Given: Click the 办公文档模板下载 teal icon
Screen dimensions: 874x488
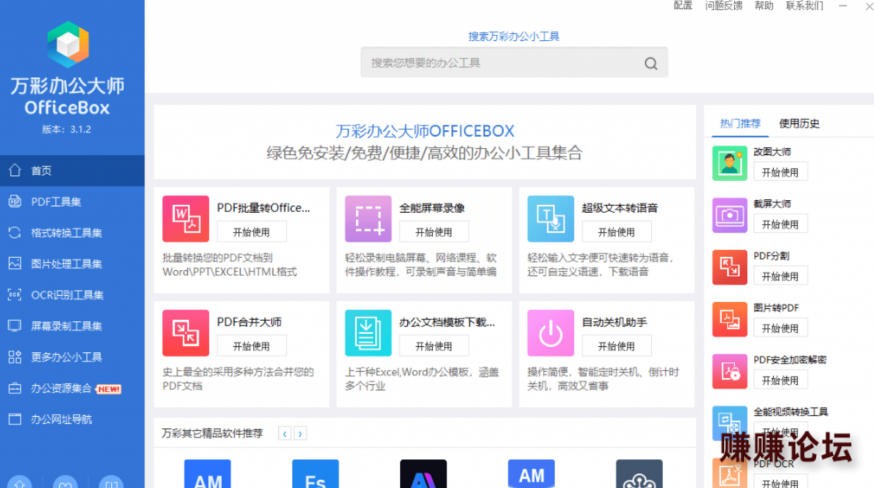Looking at the screenshot, I should coord(368,333).
